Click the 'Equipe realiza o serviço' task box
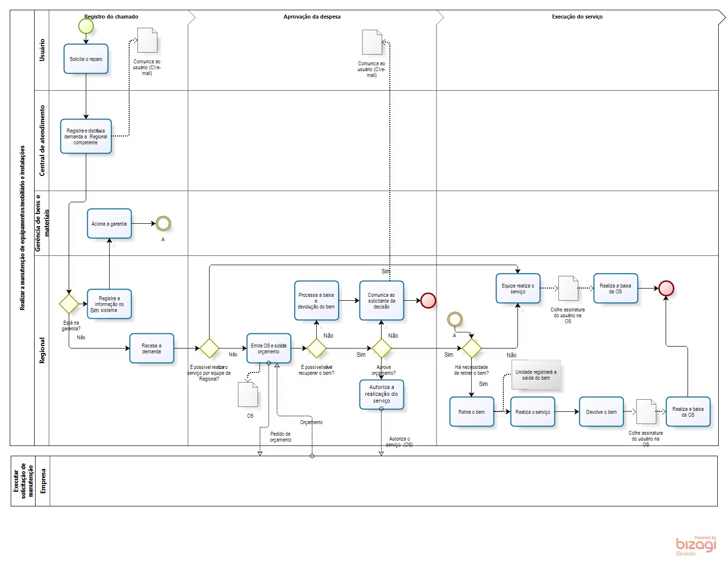 click(518, 288)
